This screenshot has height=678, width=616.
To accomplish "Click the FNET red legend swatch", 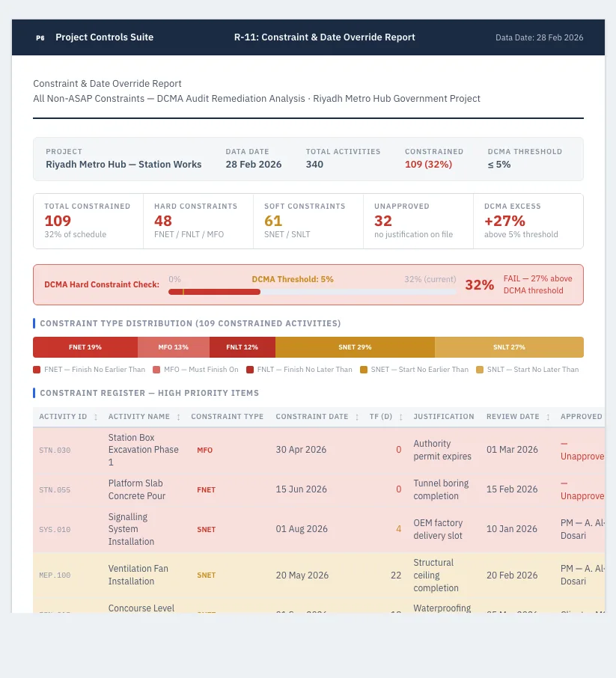I will click(x=37, y=370).
